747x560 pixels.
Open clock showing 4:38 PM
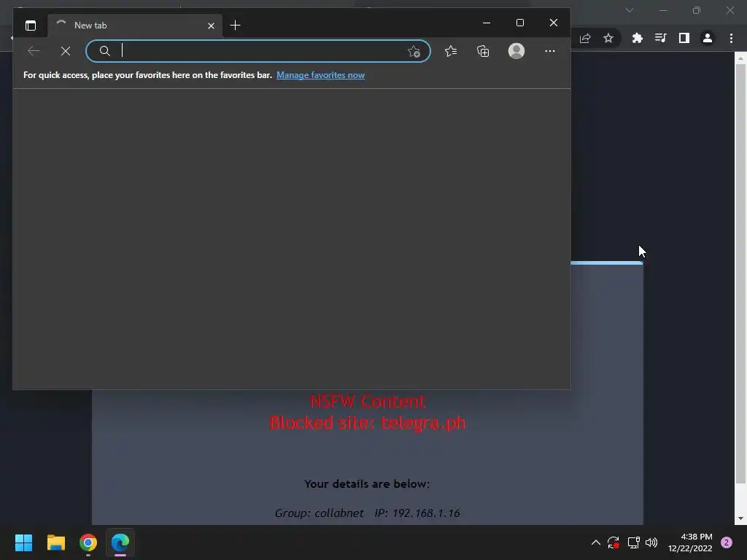coord(690,542)
